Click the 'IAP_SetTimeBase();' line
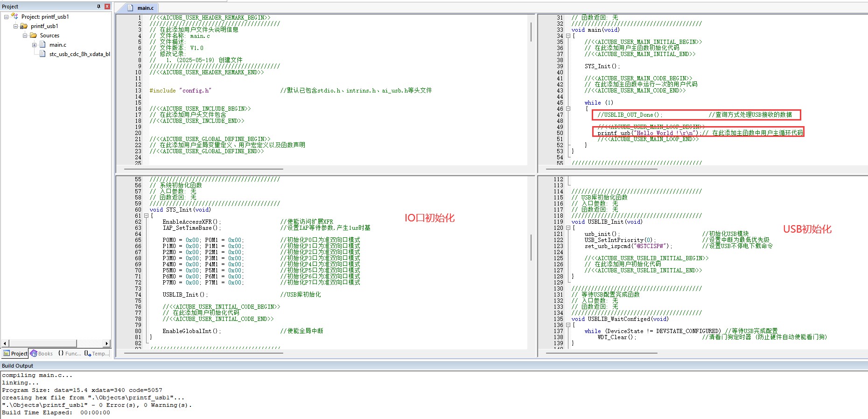 point(192,228)
